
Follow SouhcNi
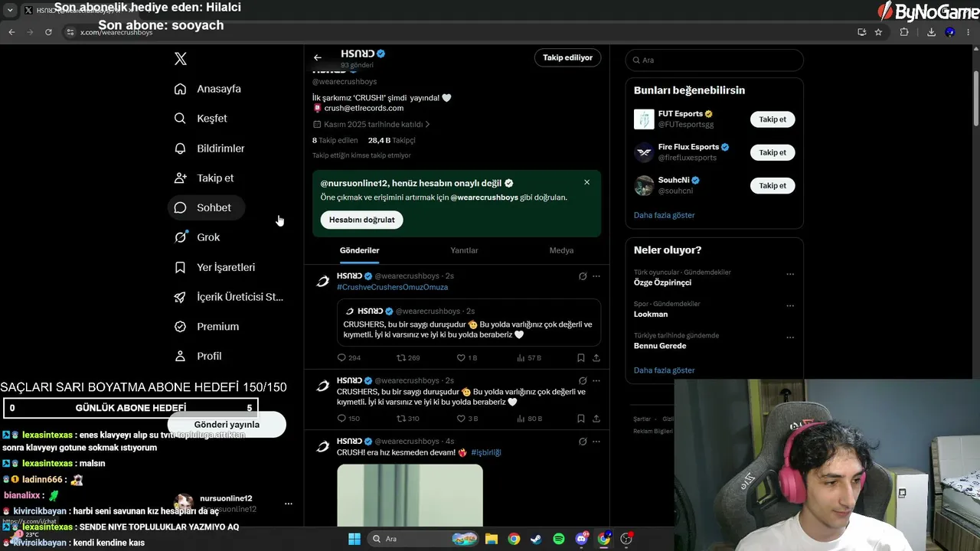pos(773,185)
